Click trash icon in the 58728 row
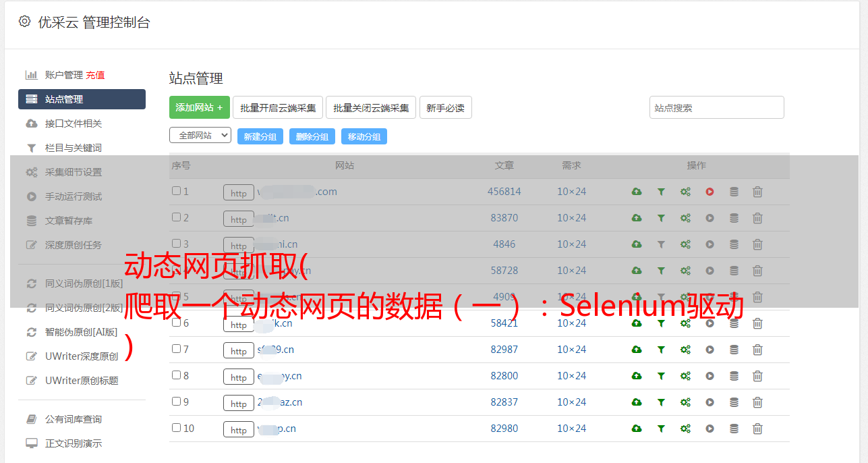868x463 pixels. 757,271
